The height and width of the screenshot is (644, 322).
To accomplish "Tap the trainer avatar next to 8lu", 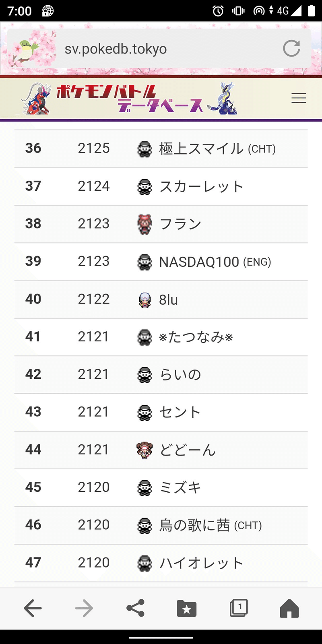I will [x=144, y=300].
